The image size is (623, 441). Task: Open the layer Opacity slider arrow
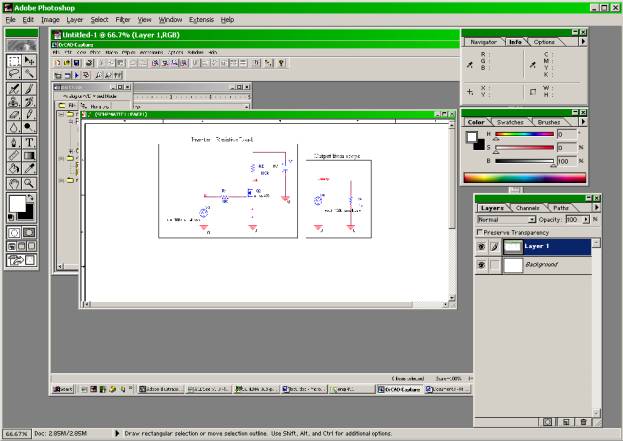[584, 219]
